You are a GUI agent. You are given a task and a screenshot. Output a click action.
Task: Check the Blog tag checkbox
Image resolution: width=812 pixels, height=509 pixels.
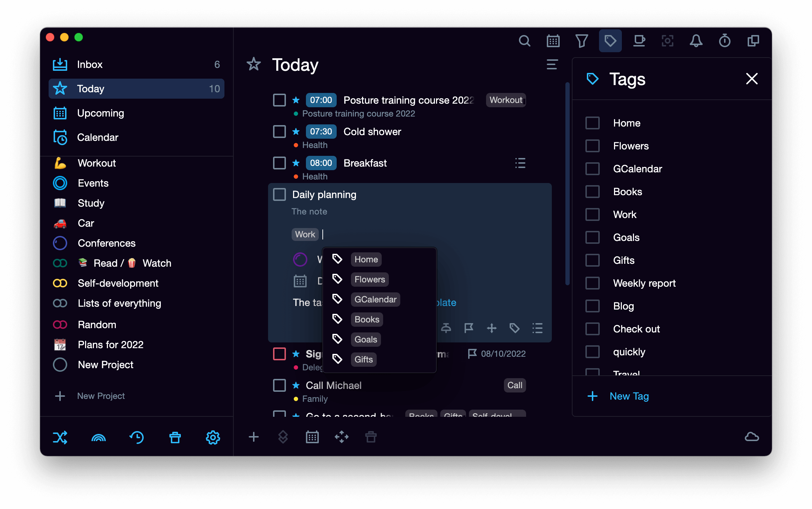click(592, 306)
